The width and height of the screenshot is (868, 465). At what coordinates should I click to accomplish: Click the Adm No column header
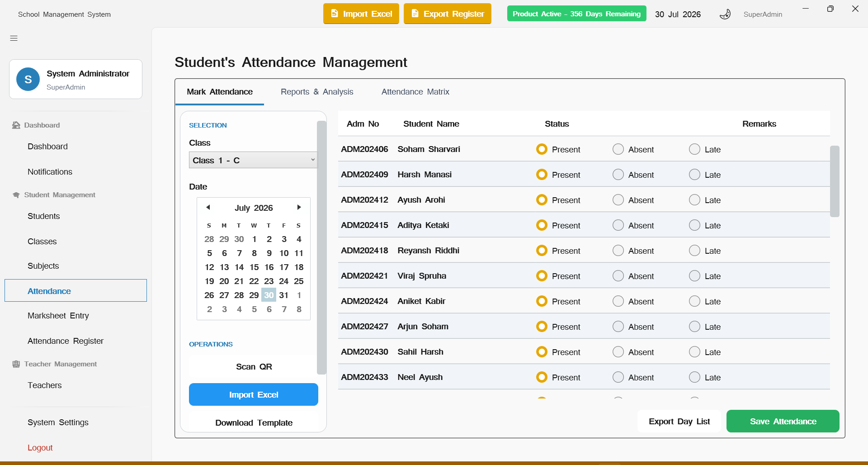click(363, 124)
